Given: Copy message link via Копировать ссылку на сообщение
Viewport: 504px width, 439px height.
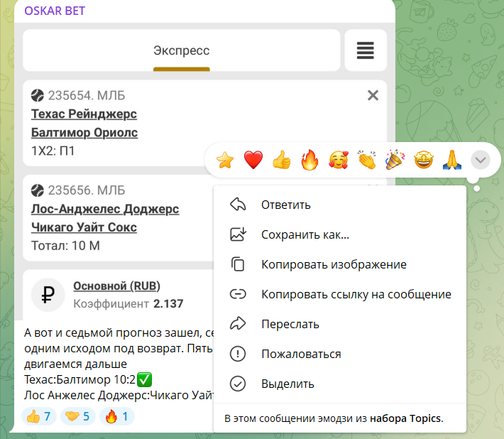Looking at the screenshot, I should (x=356, y=294).
